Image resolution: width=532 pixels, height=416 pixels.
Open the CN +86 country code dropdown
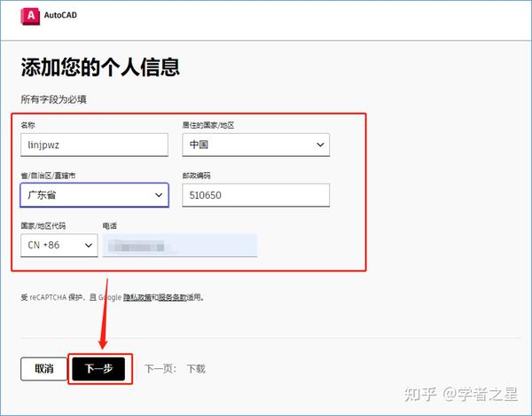click(x=59, y=245)
